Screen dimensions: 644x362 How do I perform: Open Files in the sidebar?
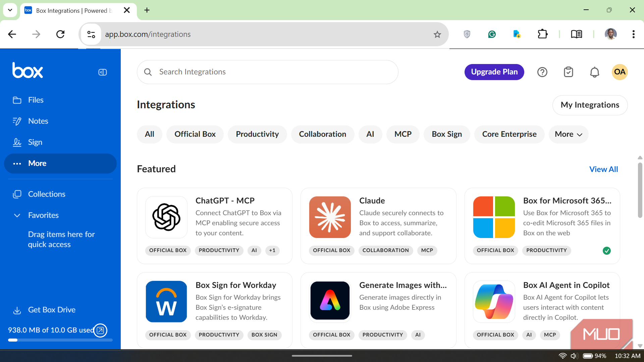click(x=60, y=100)
